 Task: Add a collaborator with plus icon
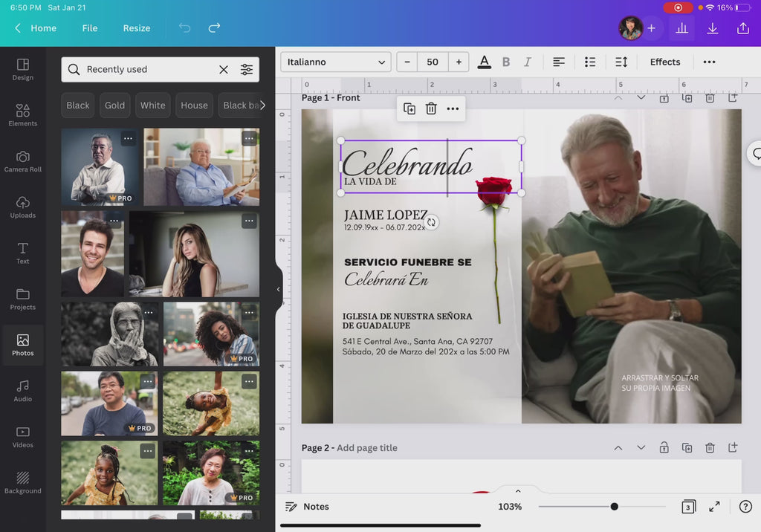(651, 28)
